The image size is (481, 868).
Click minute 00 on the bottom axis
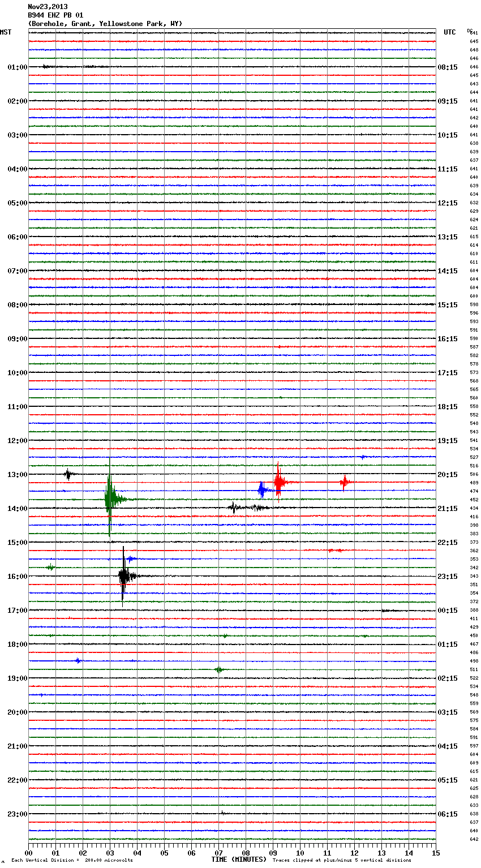pos(28,853)
